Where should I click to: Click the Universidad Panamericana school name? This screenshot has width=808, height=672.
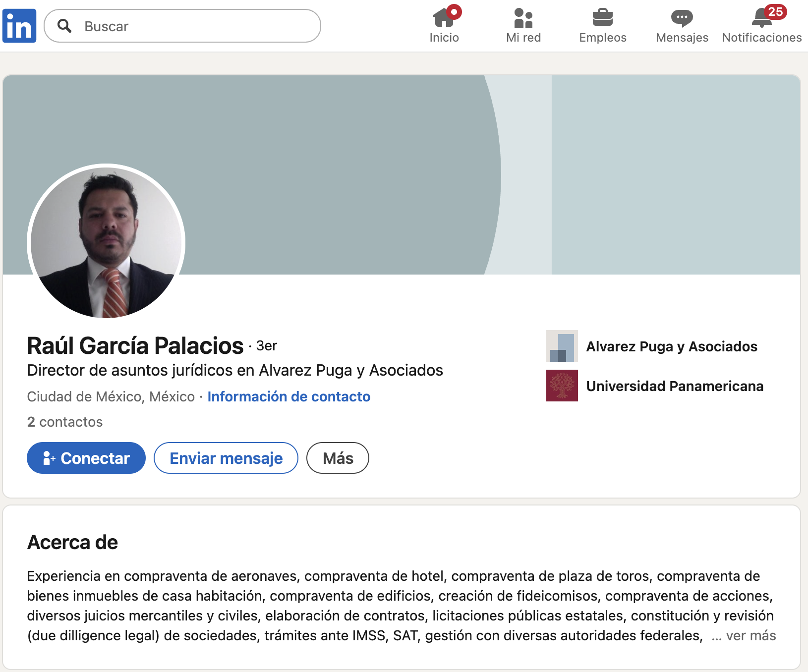pos(674,386)
